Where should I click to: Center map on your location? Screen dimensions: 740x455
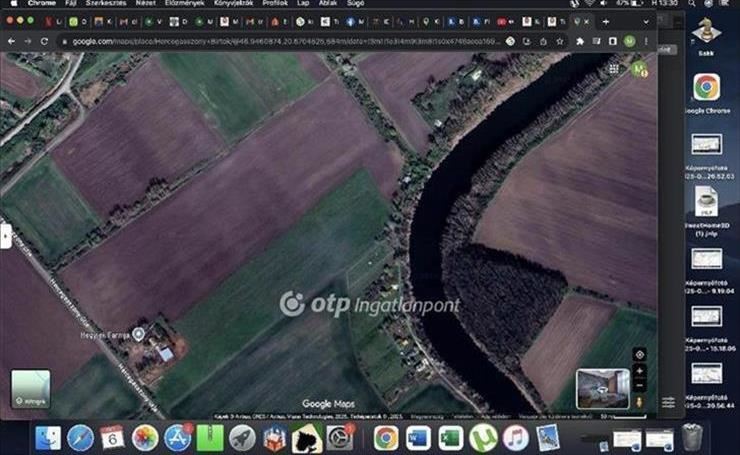pos(640,354)
